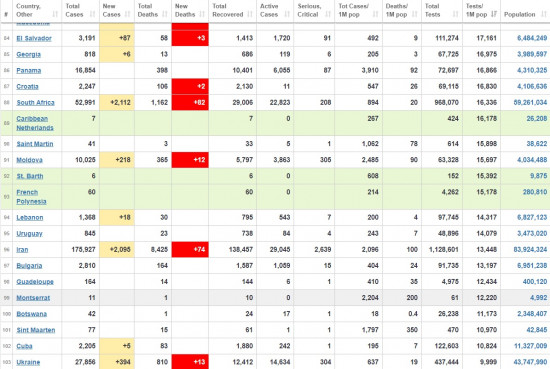Open the St. Barth country link
Screen dimensions: 550x369
(x=30, y=176)
